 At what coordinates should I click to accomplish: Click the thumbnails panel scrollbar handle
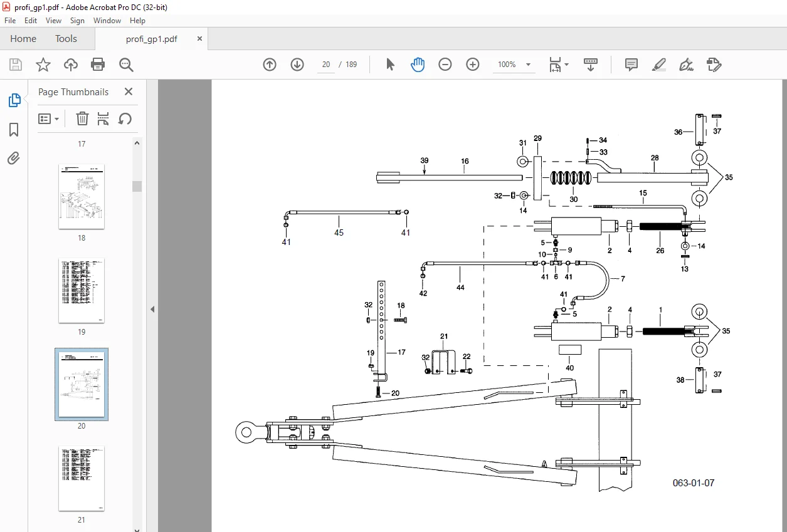tap(136, 186)
